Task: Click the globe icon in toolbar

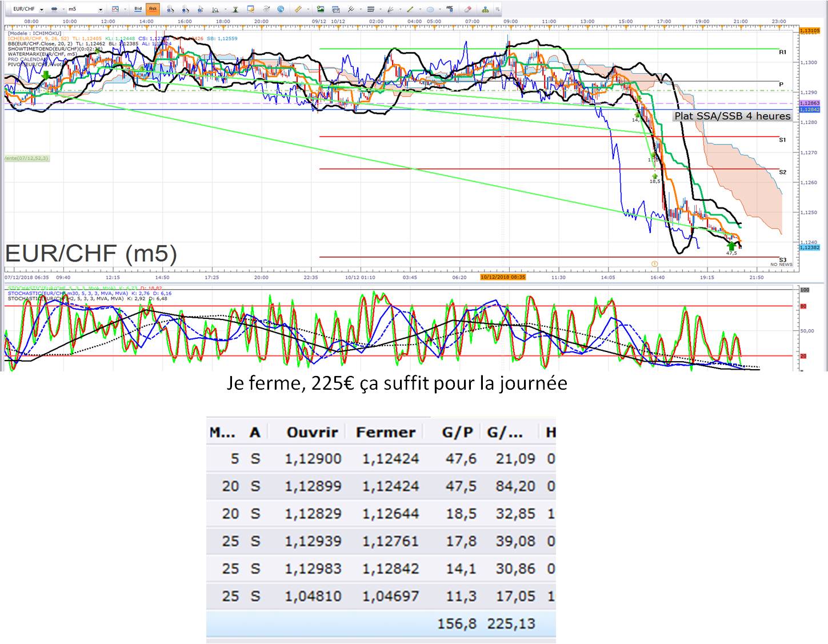Action: (281, 9)
